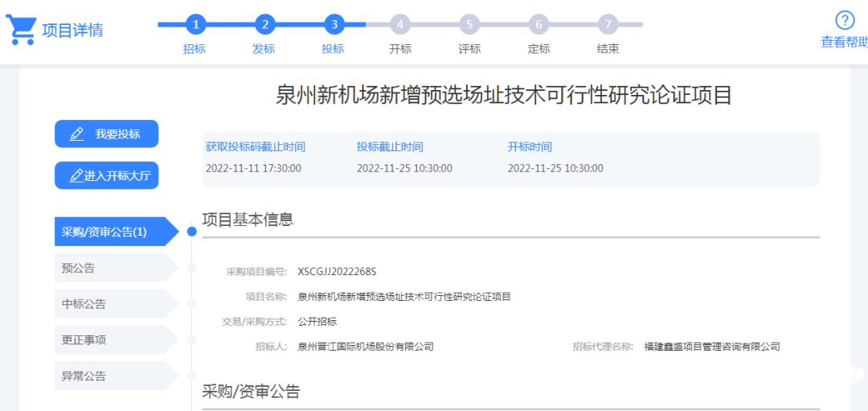868x411 pixels.
Task: Click the active blue dot beside 采购/资审公告
Action: [x=192, y=232]
